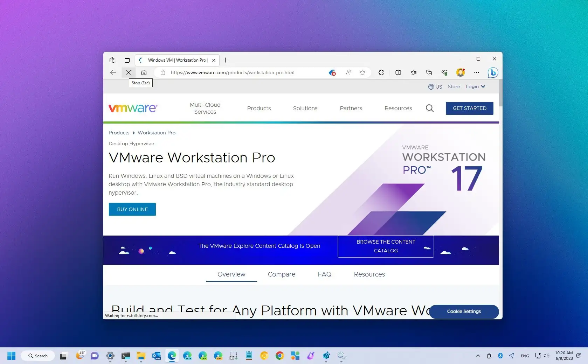The height and width of the screenshot is (364, 588).
Task: Open the Resources navigation menu
Action: point(398,108)
